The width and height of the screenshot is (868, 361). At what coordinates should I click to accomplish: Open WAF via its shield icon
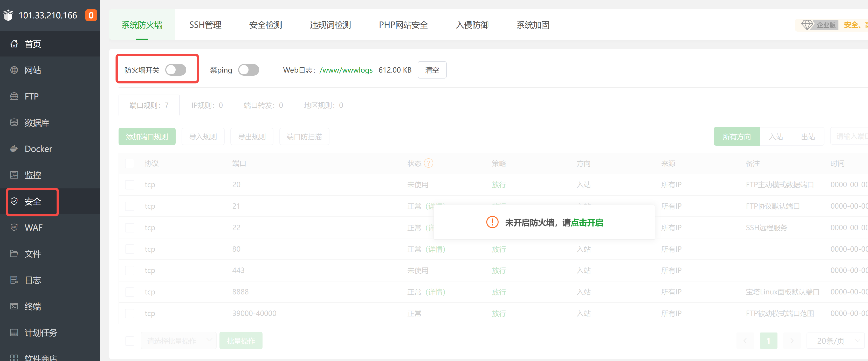tap(14, 227)
